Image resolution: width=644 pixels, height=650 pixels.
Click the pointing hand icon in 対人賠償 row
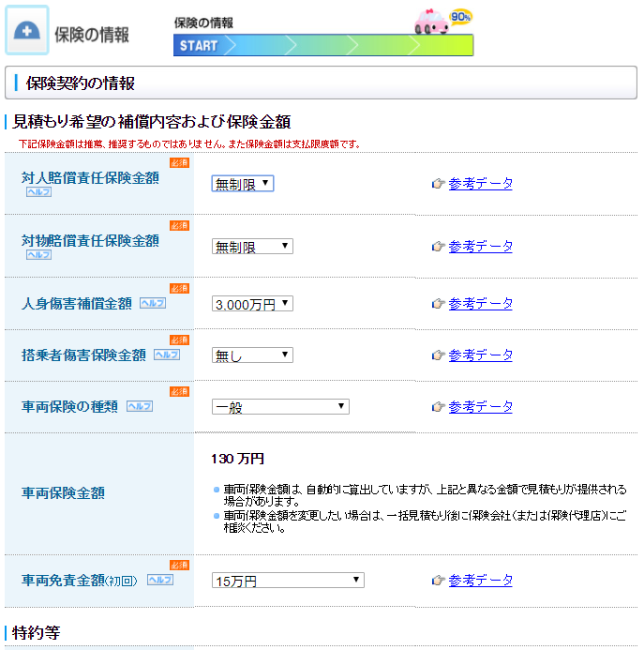[x=438, y=184]
